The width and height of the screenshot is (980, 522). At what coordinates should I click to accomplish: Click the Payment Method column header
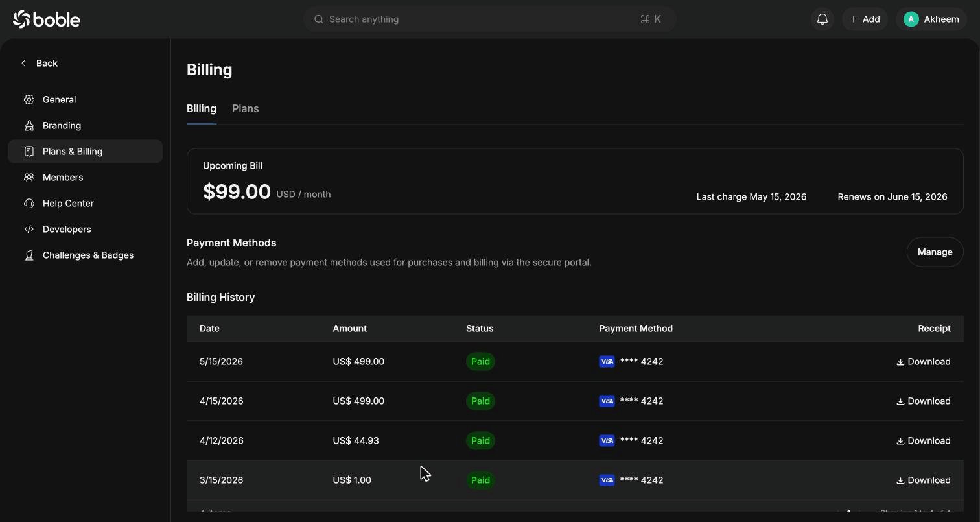click(636, 329)
